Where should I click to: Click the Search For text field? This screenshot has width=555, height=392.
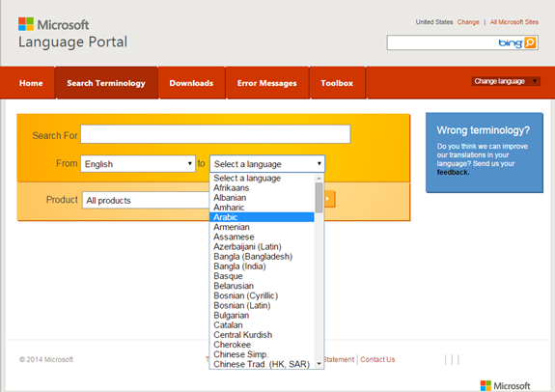click(x=215, y=134)
